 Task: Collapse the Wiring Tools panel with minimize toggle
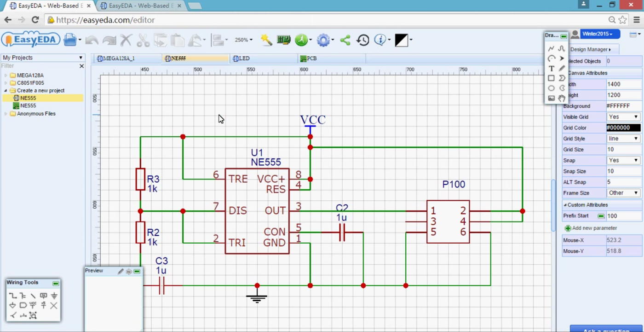click(x=56, y=283)
